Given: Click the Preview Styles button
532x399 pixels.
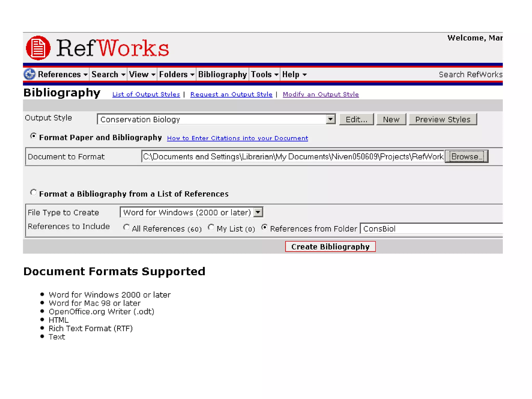Looking at the screenshot, I should coord(443,119).
